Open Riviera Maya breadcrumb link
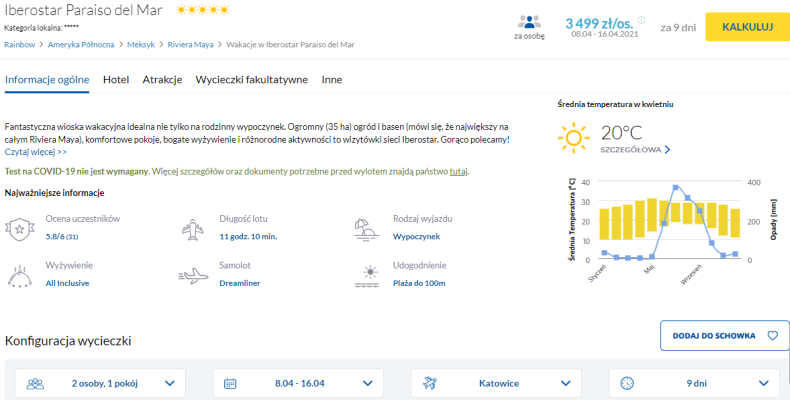790x400 pixels. pyautogui.click(x=190, y=44)
